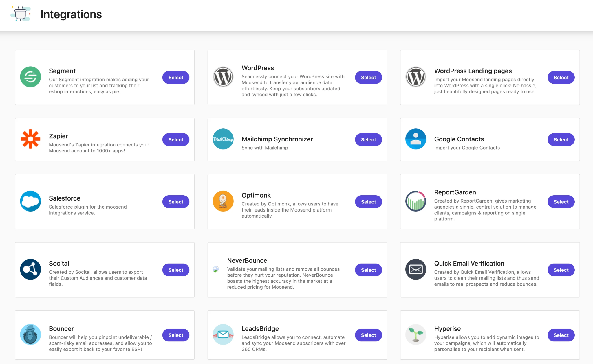Select the Segment integration

[176, 78]
